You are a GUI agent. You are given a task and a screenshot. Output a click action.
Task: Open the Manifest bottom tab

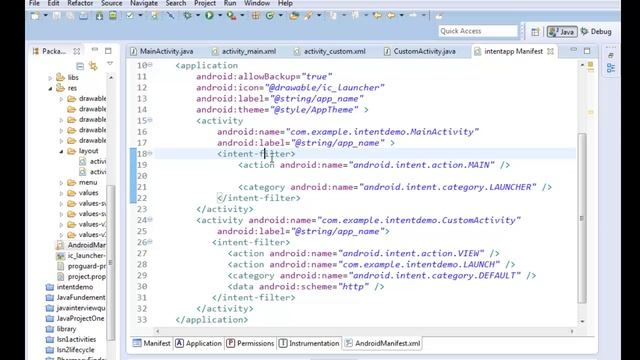152,344
